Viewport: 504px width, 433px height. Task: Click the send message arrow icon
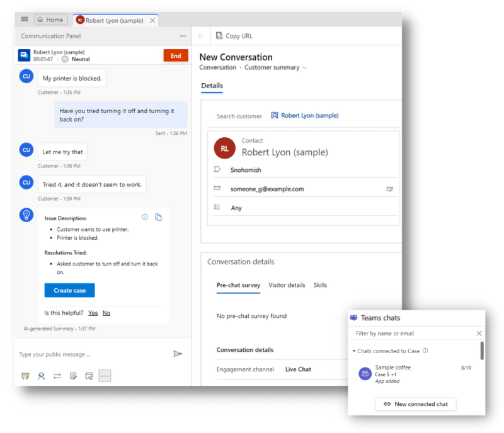tap(178, 354)
